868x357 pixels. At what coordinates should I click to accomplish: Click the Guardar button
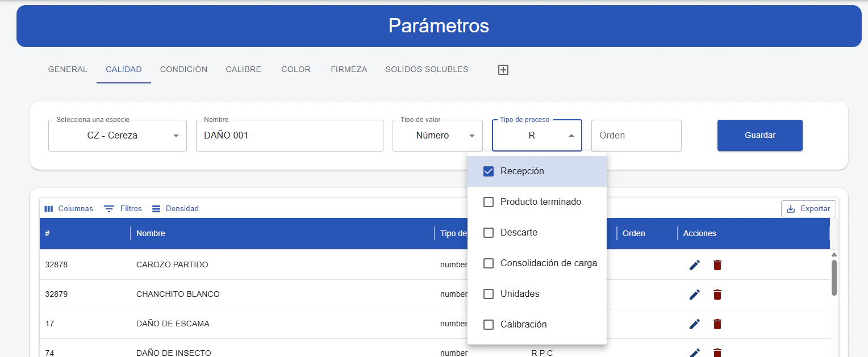760,135
